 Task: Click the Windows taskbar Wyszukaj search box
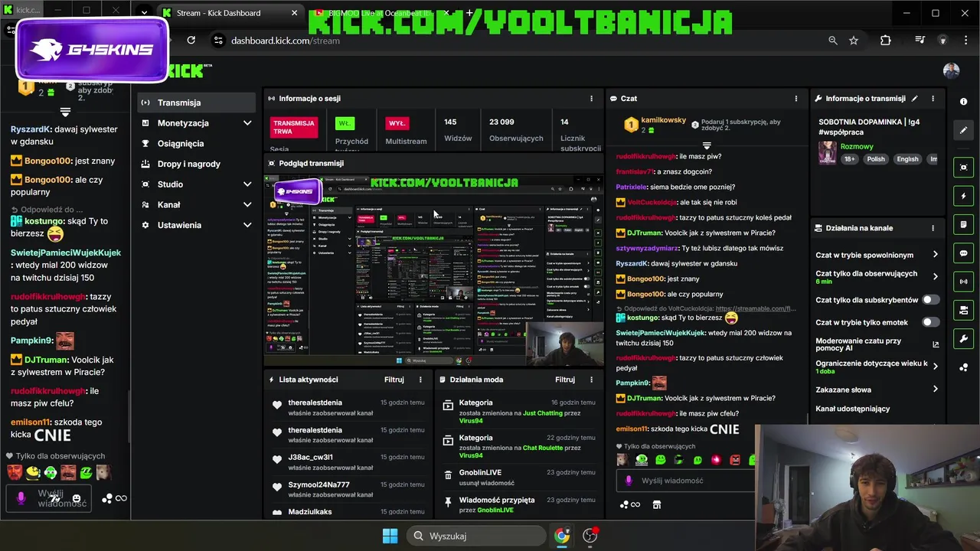[478, 536]
